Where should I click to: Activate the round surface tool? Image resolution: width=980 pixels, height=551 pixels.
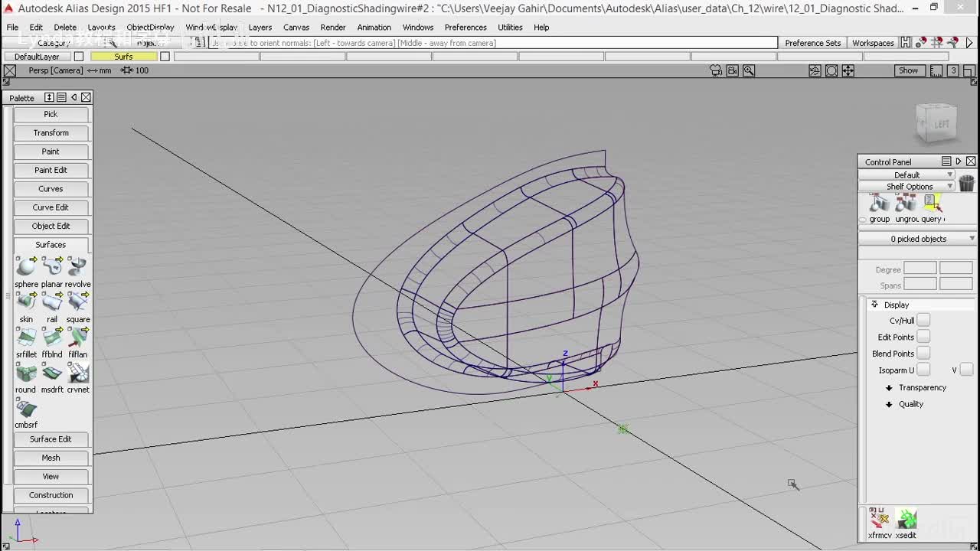[26, 373]
